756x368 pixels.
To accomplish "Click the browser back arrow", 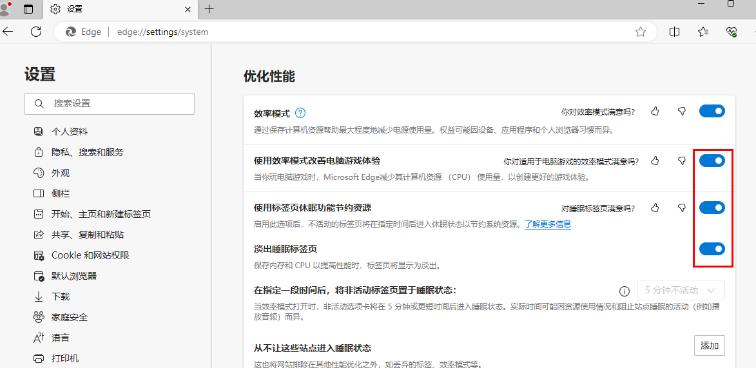I will click(x=8, y=32).
